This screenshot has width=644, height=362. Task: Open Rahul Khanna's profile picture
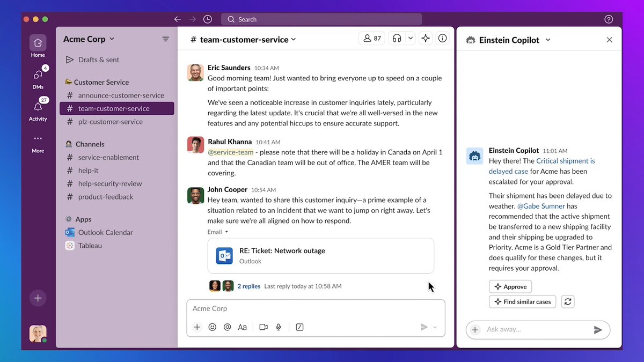pyautogui.click(x=195, y=145)
